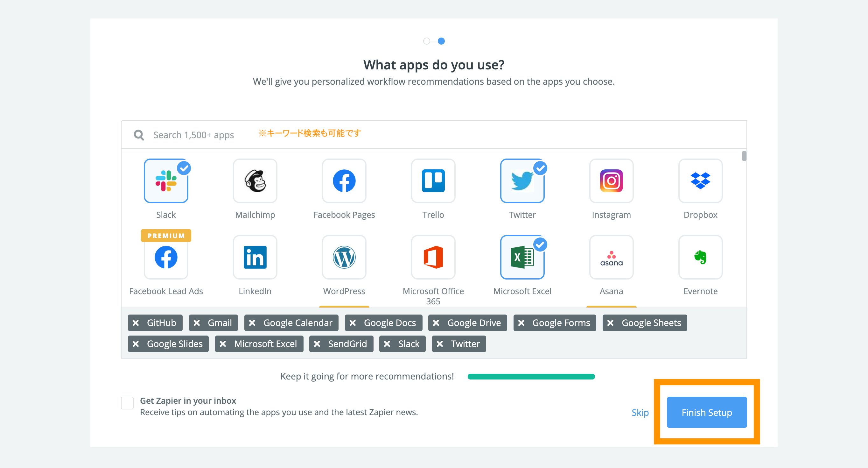Remove the Google Calendar selected tag

click(252, 323)
